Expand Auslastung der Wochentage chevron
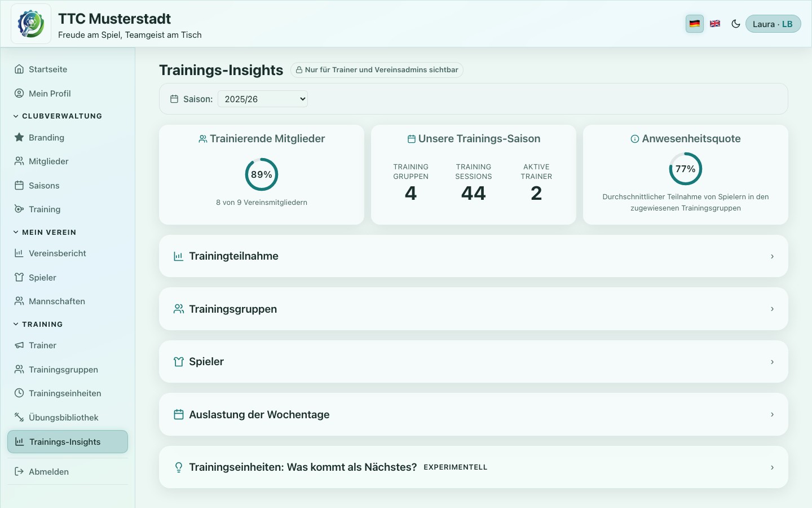This screenshot has height=508, width=812. coord(772,414)
